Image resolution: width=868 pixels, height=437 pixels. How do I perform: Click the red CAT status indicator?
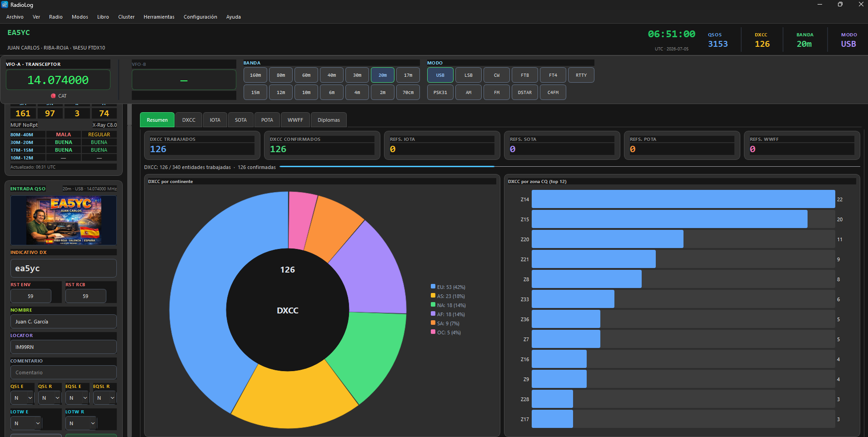53,96
